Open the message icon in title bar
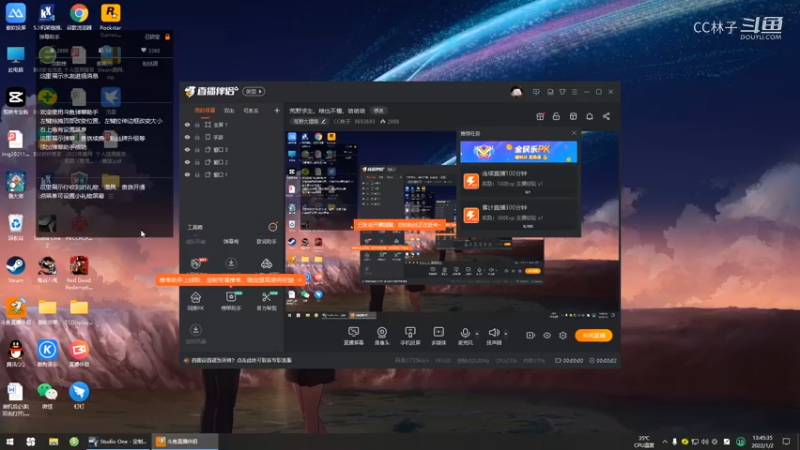The width and height of the screenshot is (800, 450). click(536, 92)
